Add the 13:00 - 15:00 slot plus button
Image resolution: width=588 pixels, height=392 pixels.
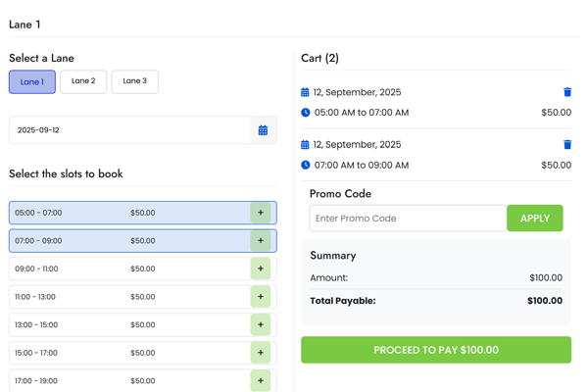pos(261,324)
